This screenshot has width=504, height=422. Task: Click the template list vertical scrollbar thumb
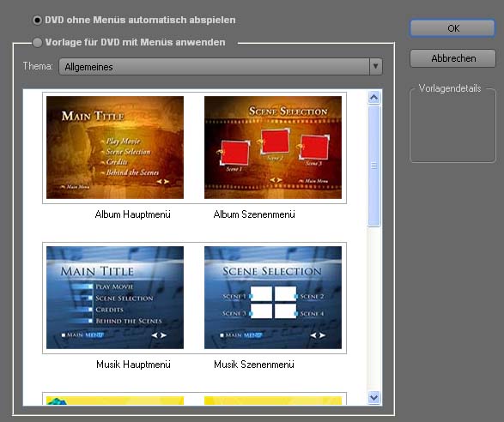click(373, 166)
